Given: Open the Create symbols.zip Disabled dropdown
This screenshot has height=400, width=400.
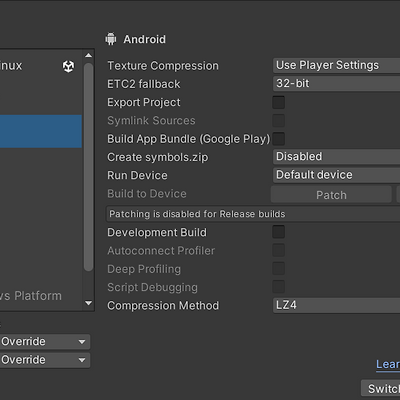Looking at the screenshot, I should (336, 156).
